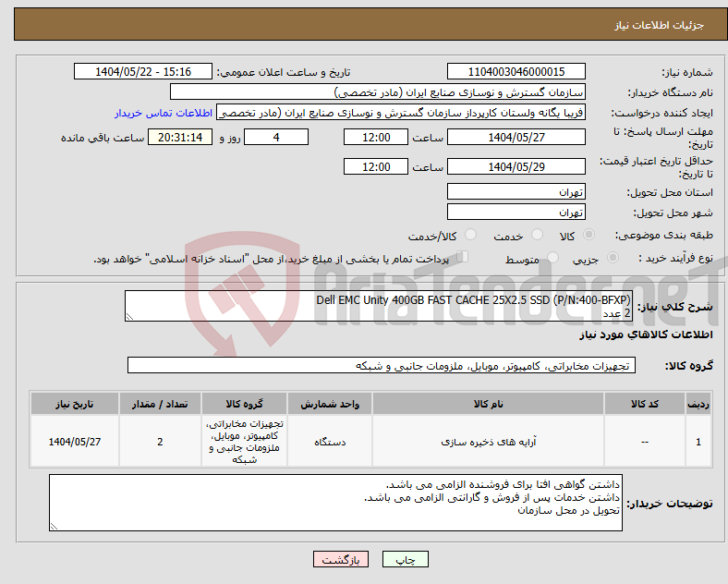The width and height of the screenshot is (728, 584).
Task: Click the delivery city field تهران
Action: click(x=516, y=212)
